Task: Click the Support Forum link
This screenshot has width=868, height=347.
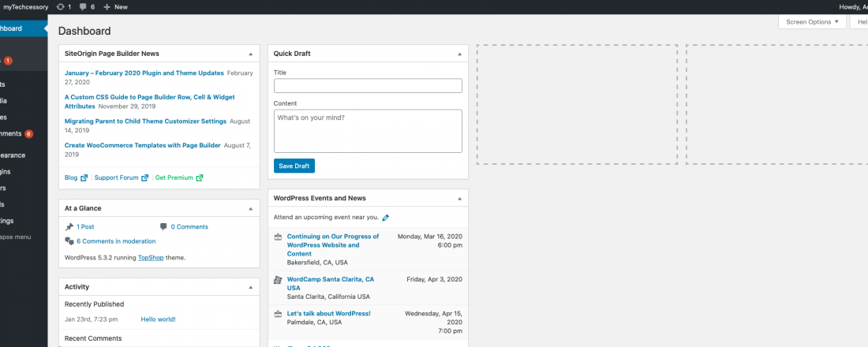Action: click(116, 178)
